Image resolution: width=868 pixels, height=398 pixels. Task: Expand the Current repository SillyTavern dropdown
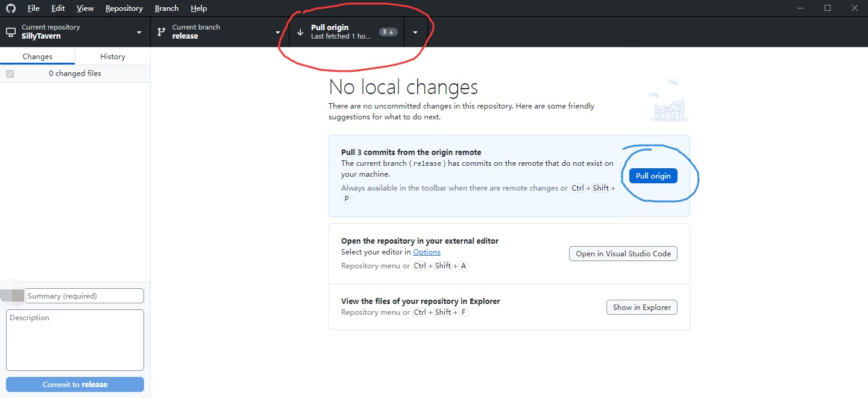pyautogui.click(x=75, y=32)
